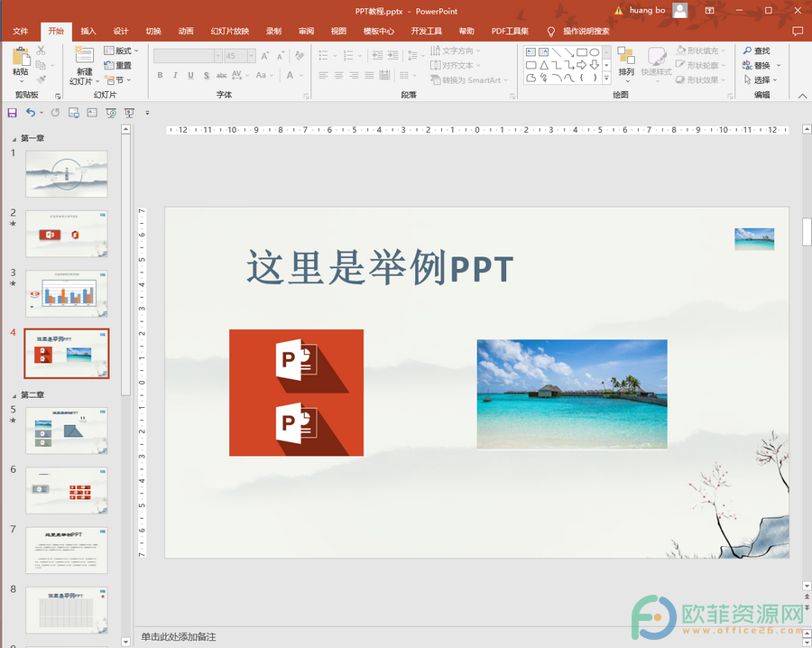
Task: Open the Ribbon Display Options icon
Action: click(709, 10)
